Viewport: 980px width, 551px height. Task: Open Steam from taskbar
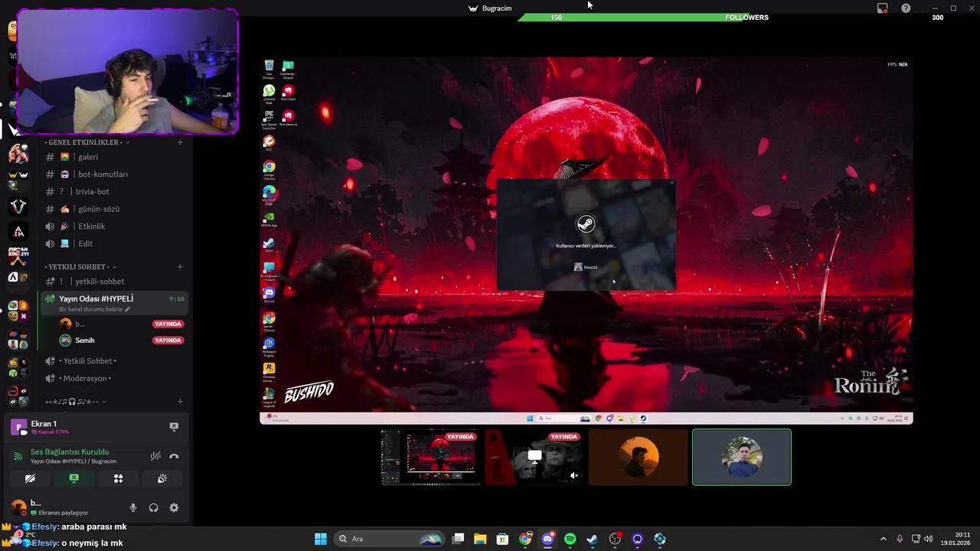pyautogui.click(x=592, y=539)
